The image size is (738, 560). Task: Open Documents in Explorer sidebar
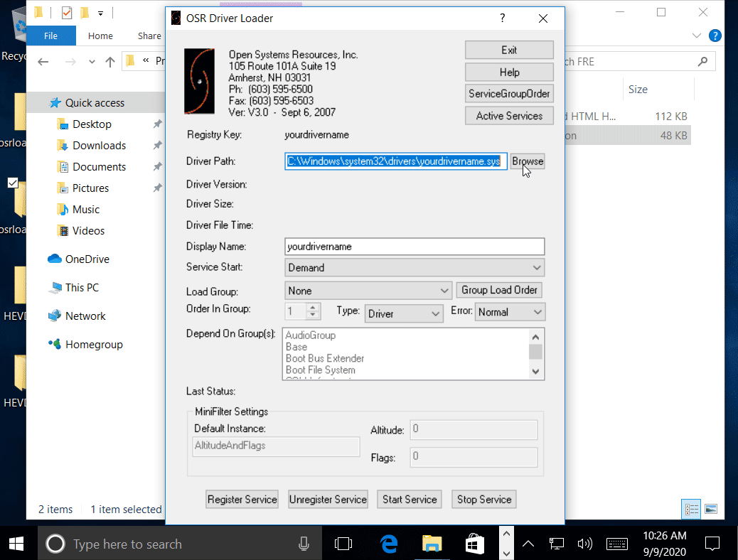(x=99, y=166)
